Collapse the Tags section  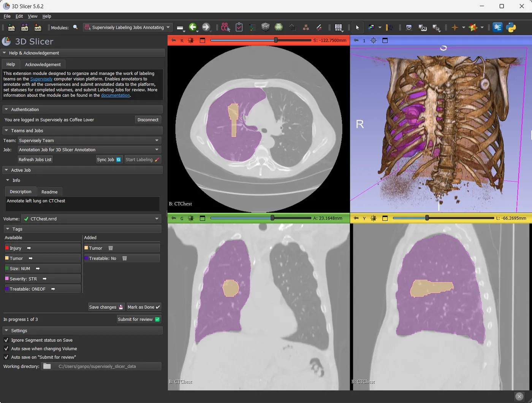[82, 229]
